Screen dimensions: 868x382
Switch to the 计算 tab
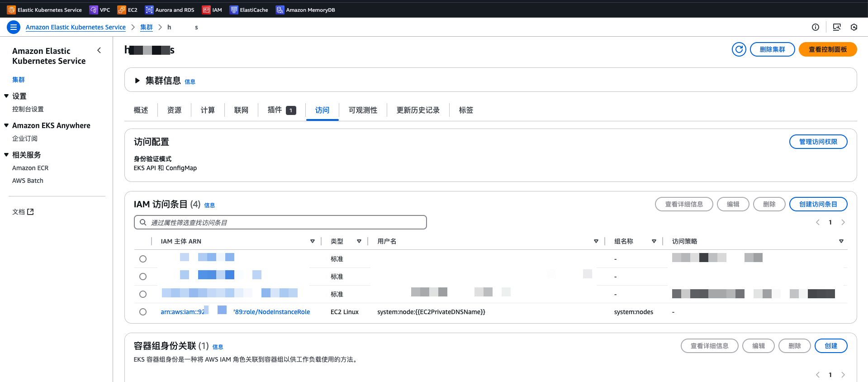click(208, 110)
